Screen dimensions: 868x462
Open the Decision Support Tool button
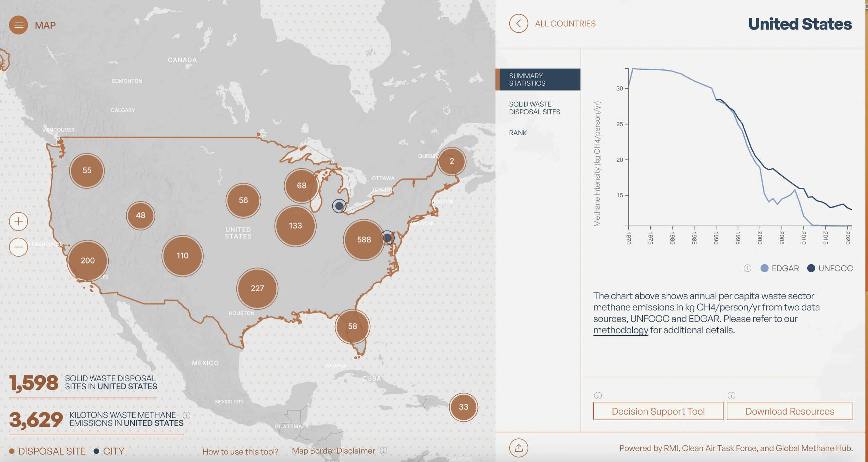pos(658,411)
